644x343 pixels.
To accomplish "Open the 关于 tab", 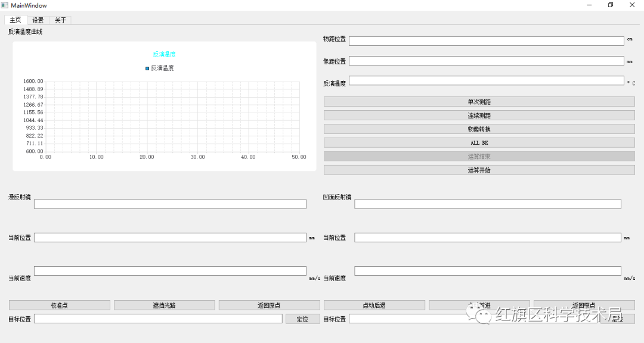I will pos(60,20).
